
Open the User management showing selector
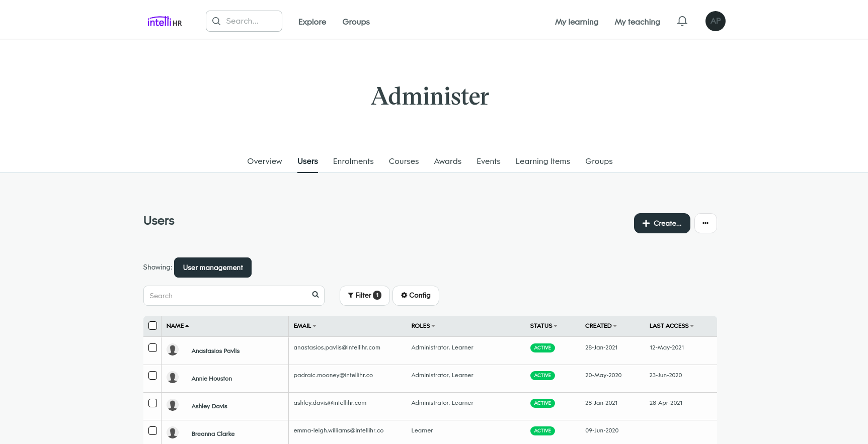[213, 268]
